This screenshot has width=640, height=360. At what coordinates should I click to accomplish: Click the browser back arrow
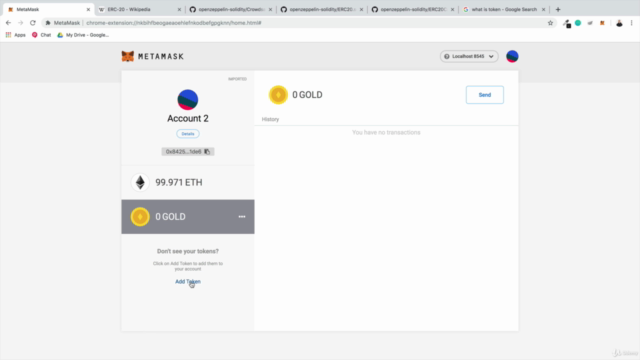click(8, 23)
